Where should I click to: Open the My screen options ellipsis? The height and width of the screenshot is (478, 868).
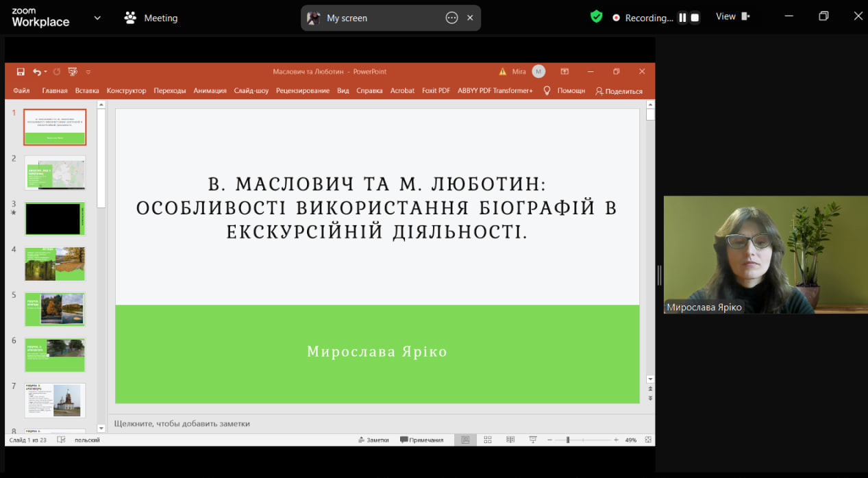pyautogui.click(x=451, y=18)
